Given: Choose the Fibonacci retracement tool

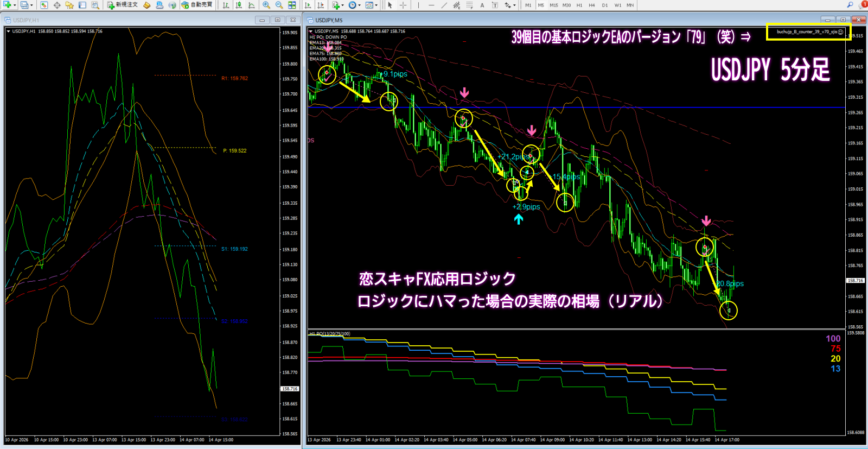Looking at the screenshot, I should point(469,5).
